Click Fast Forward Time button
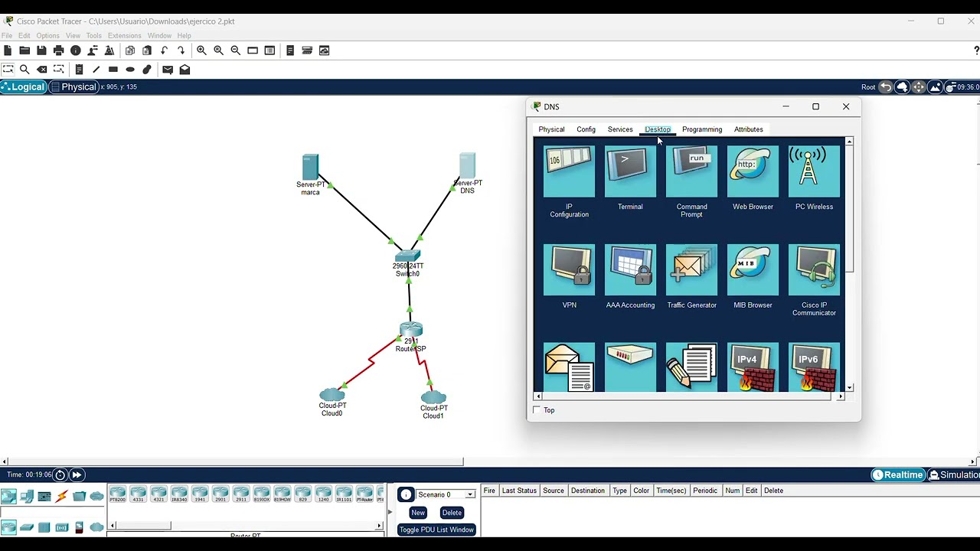 click(77, 475)
